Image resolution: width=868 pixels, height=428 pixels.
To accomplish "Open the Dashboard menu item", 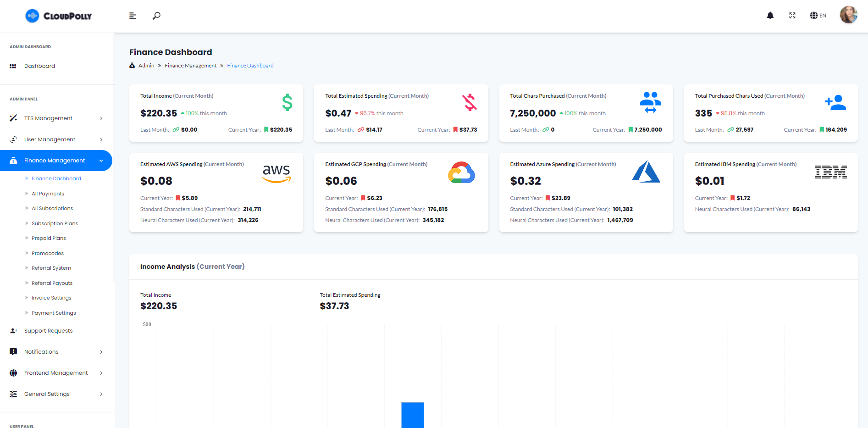I will (39, 66).
